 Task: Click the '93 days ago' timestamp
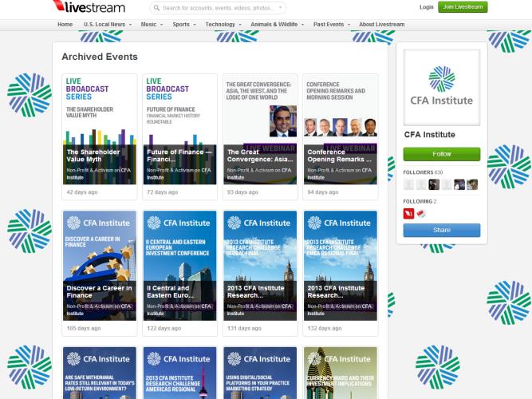pyautogui.click(x=242, y=192)
